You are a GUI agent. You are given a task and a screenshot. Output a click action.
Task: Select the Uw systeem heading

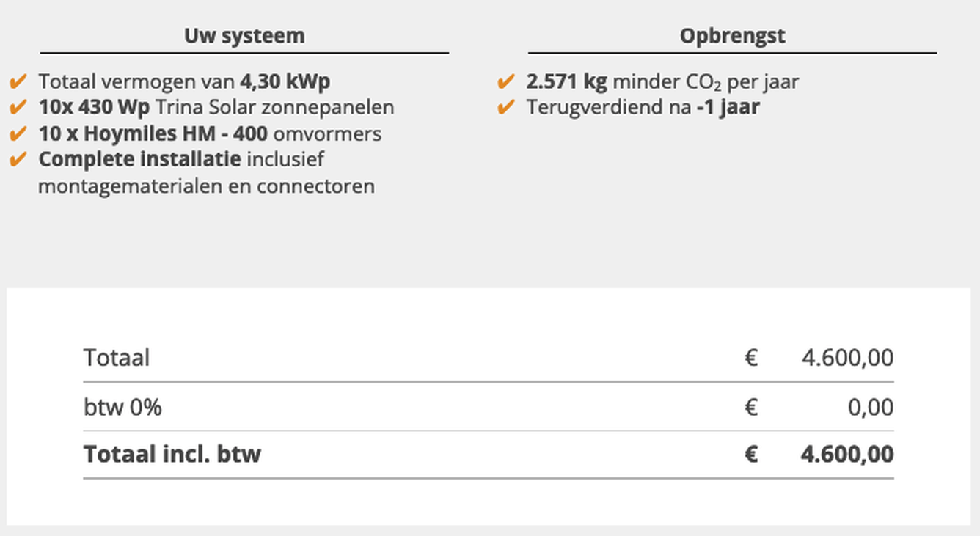(244, 36)
